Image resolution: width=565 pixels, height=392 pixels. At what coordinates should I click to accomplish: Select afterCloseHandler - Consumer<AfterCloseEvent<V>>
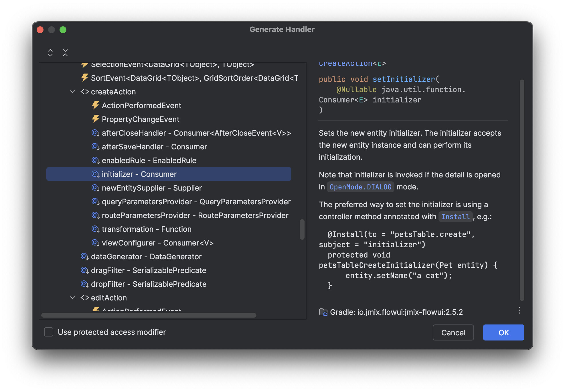point(169,133)
